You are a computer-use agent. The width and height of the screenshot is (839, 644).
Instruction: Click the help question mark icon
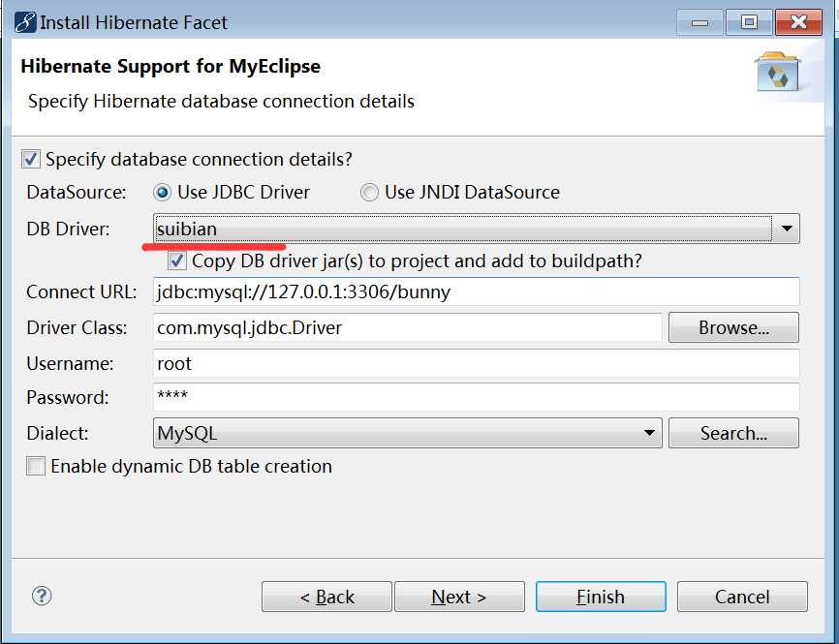click(x=42, y=596)
